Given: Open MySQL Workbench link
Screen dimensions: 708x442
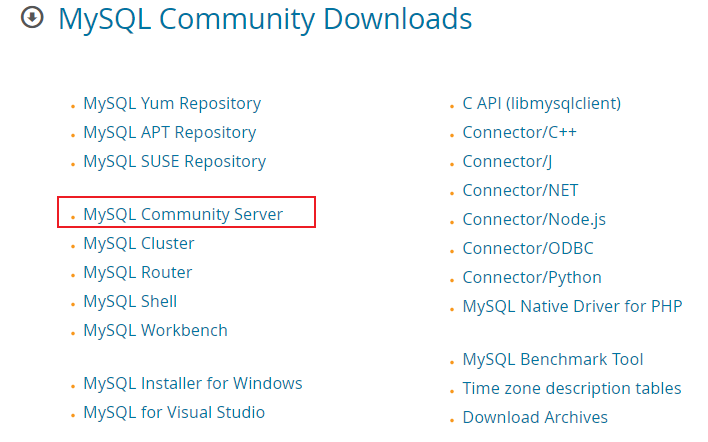Looking at the screenshot, I should pyautogui.click(x=155, y=330).
